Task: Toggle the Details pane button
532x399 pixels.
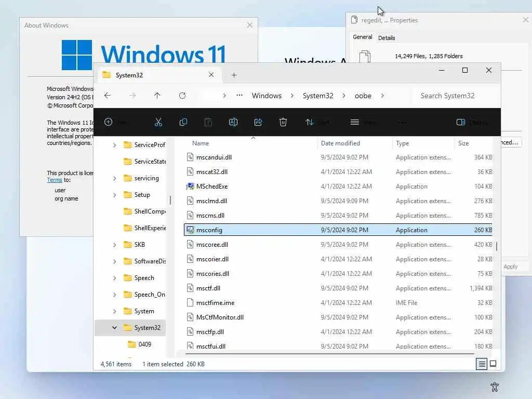Action: (x=472, y=122)
